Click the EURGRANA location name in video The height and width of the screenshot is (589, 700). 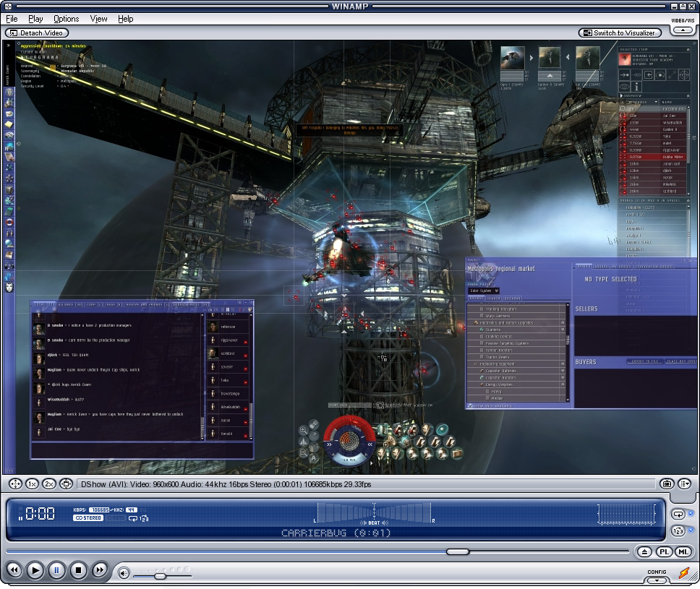(x=40, y=58)
